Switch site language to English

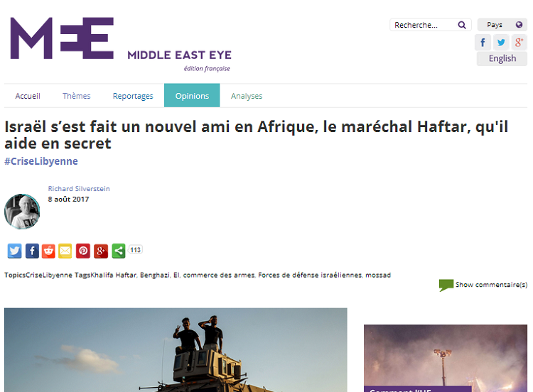(502, 59)
